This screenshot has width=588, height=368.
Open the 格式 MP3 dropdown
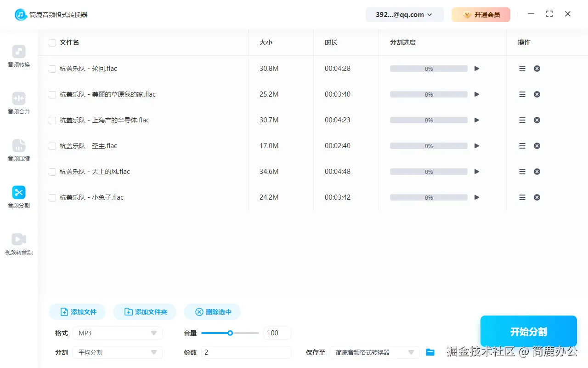tap(119, 333)
